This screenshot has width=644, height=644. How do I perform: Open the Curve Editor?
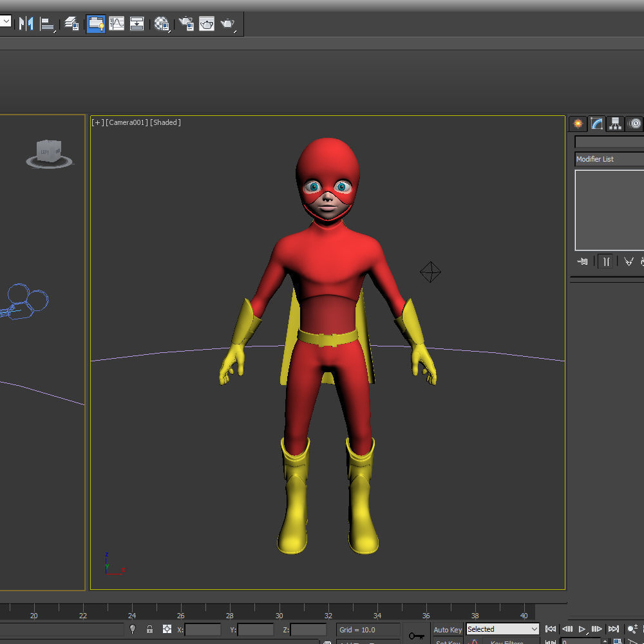117,23
